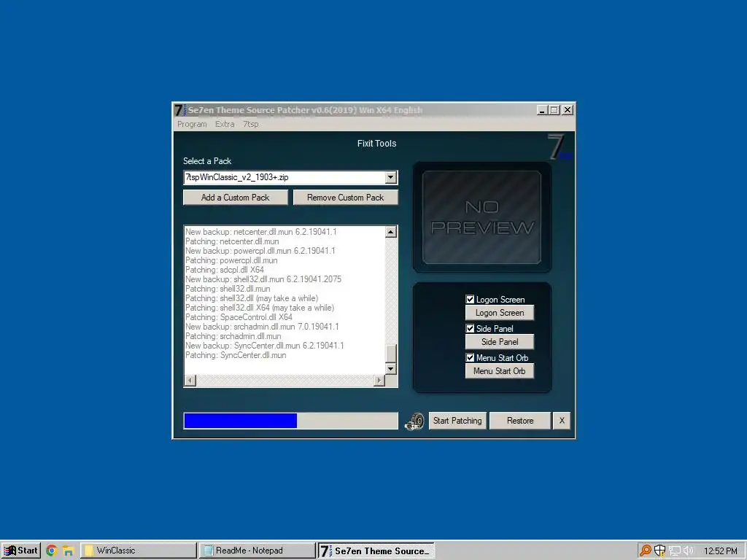The image size is (747, 560).
Task: Click 'Fixit Tools' heading text
Action: (377, 144)
